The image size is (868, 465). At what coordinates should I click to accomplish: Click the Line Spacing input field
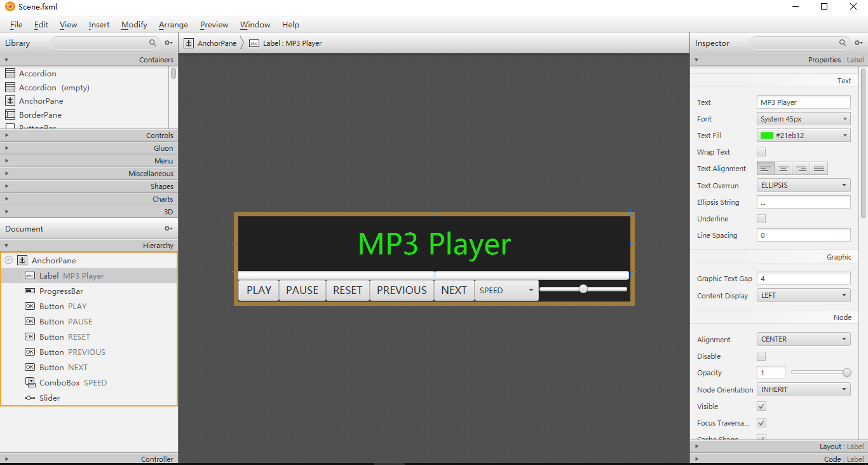tap(803, 235)
